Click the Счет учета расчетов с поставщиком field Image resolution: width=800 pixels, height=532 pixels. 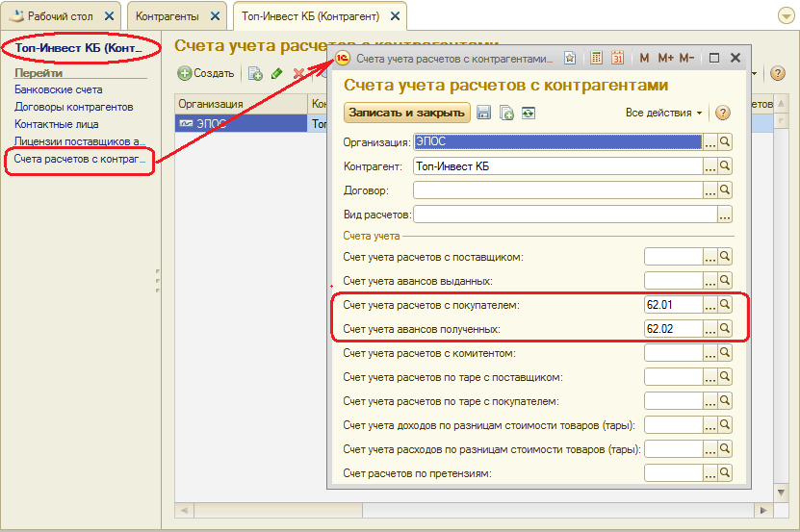coord(672,256)
